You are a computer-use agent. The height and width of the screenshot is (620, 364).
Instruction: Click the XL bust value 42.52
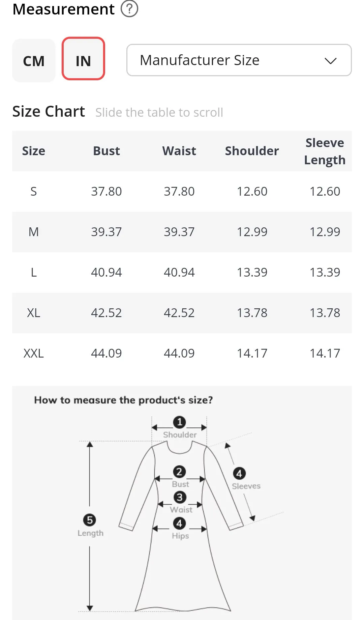tap(107, 313)
